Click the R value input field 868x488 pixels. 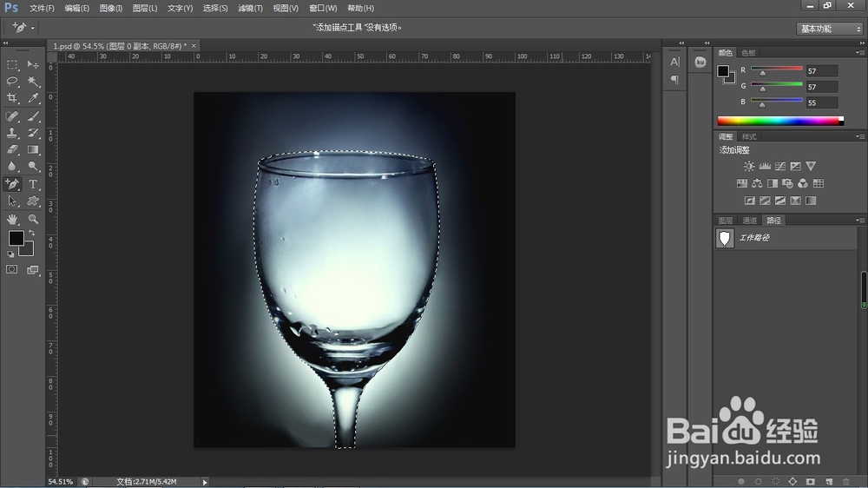821,71
